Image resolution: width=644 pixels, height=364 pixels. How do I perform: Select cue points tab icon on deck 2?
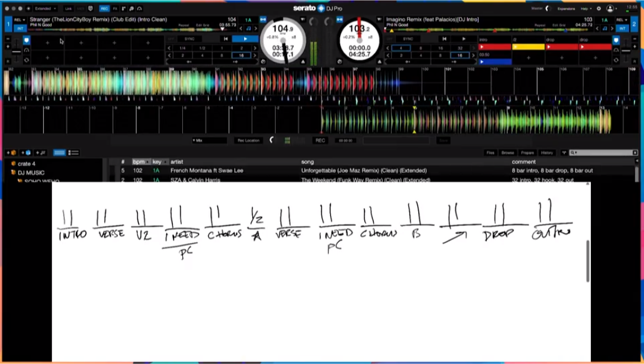(616, 40)
